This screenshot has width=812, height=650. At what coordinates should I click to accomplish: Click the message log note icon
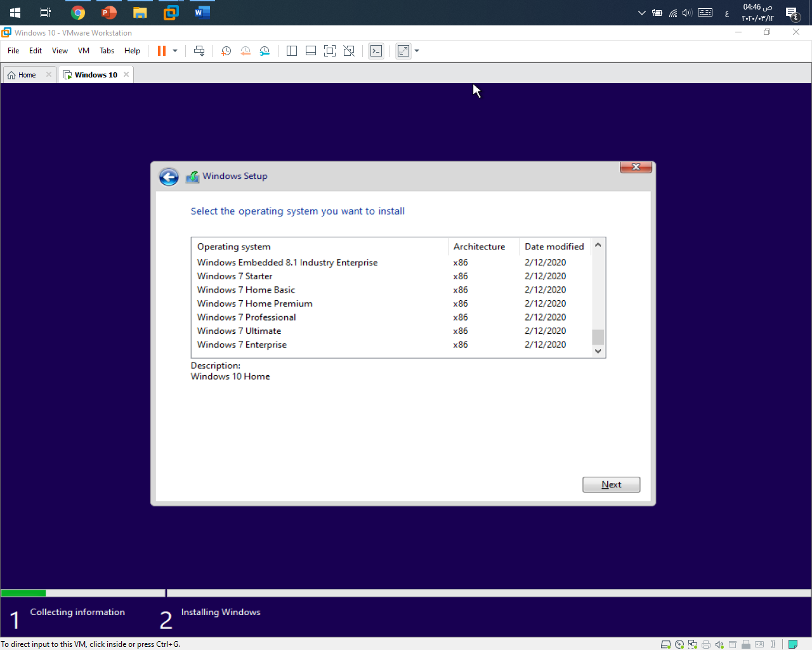793,644
